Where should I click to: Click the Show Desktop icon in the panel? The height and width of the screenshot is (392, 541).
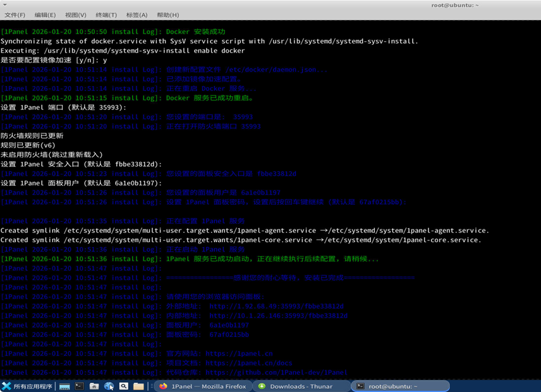(64, 386)
